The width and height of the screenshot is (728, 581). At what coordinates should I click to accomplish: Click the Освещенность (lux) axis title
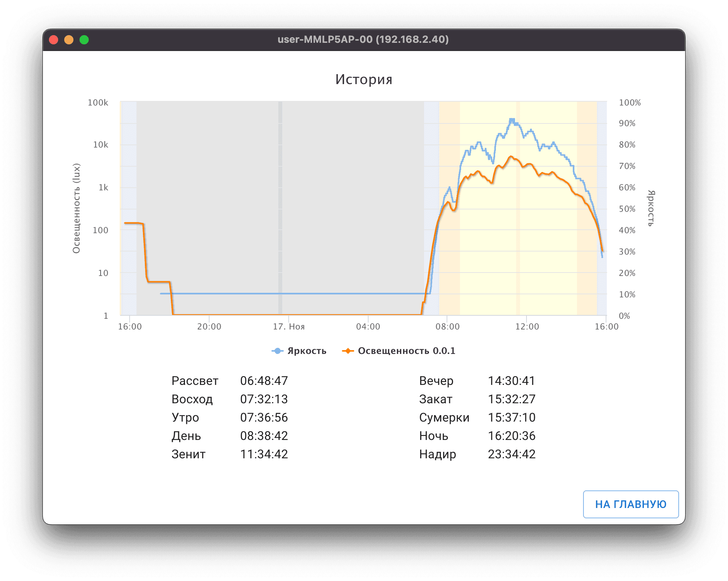pos(76,208)
